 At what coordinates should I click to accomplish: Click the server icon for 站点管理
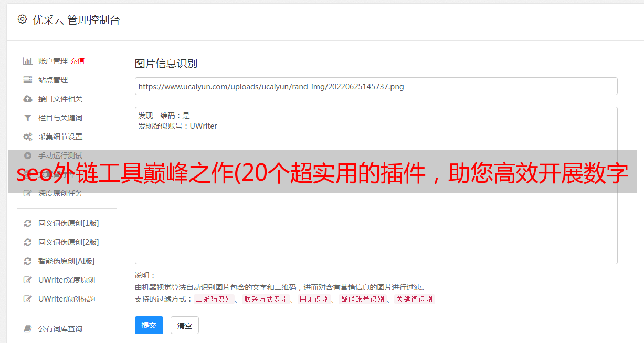28,80
